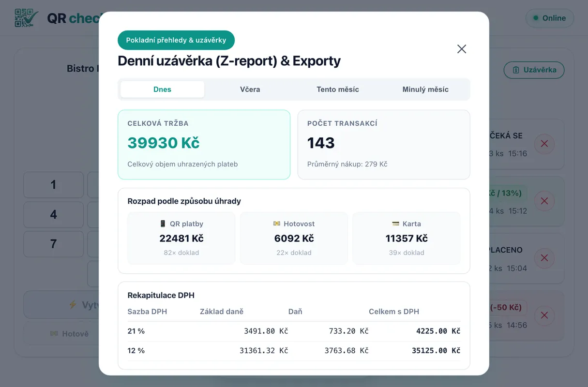This screenshot has height=387, width=588.
Task: Select the Dnes tab
Action: pos(162,89)
